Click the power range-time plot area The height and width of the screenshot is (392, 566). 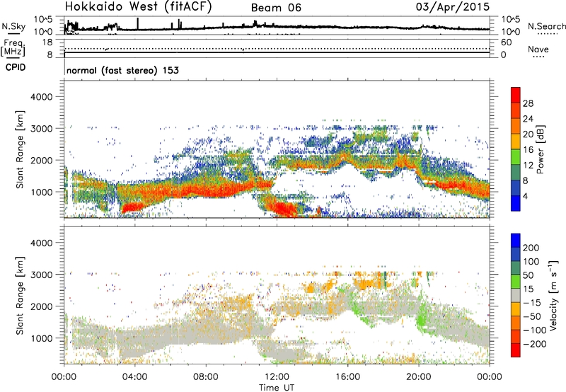click(277, 149)
